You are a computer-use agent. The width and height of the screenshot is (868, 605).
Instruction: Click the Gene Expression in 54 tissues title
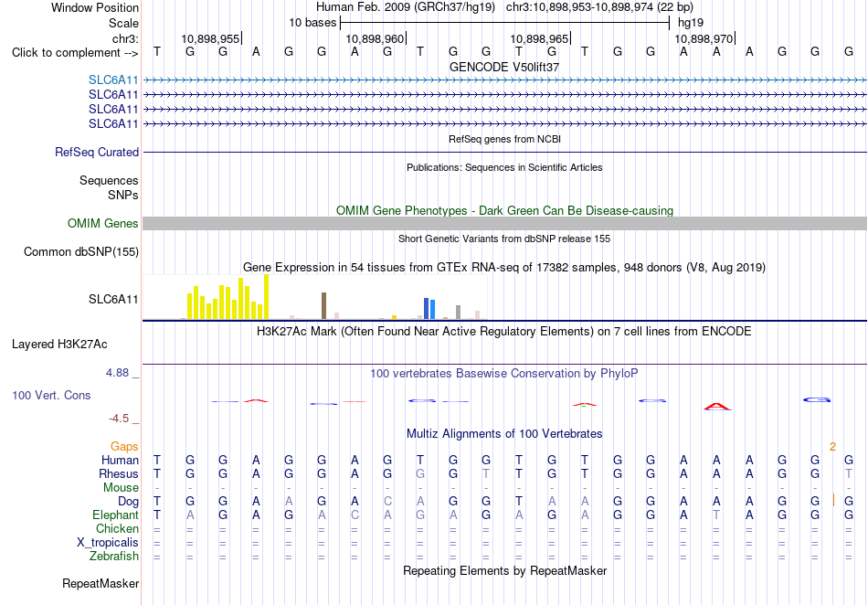(504, 268)
